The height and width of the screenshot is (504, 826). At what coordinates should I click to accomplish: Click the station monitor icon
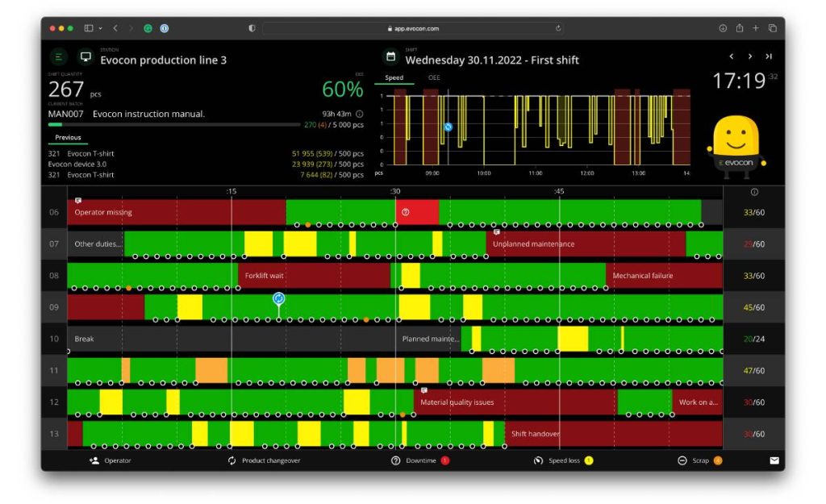tap(86, 56)
